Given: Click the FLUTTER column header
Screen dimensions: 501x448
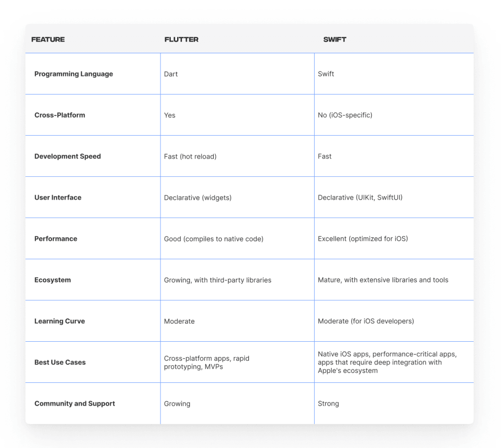Looking at the screenshot, I should 181,39.
